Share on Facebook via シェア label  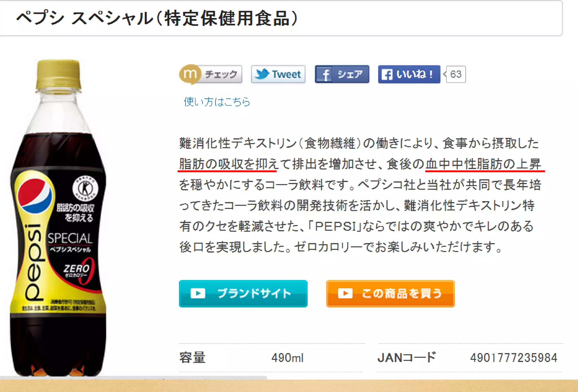[x=350, y=74]
